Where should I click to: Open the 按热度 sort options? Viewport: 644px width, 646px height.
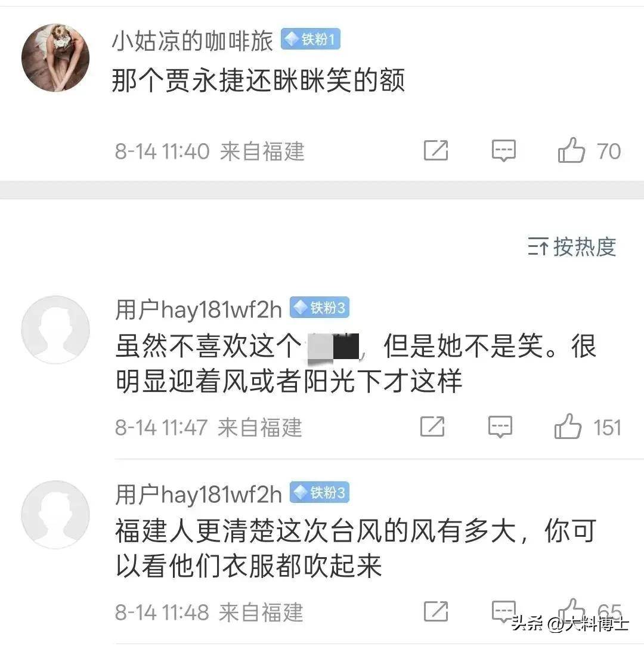click(x=572, y=247)
